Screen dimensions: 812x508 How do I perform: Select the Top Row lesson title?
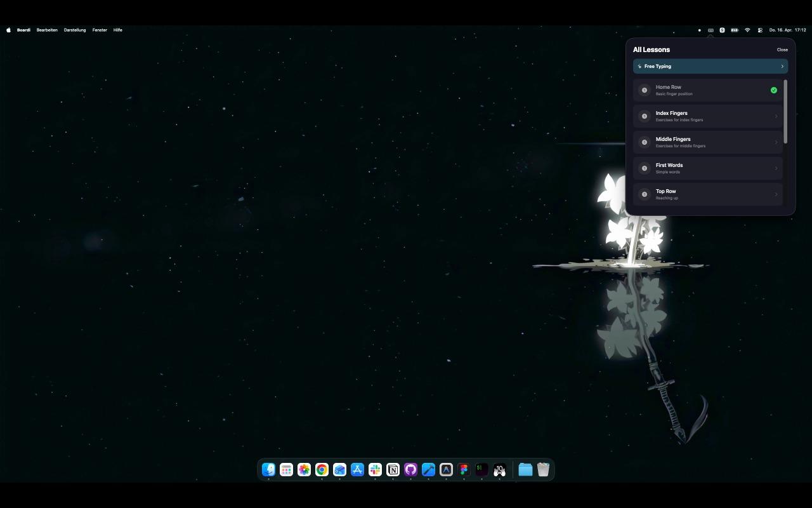[665, 191]
